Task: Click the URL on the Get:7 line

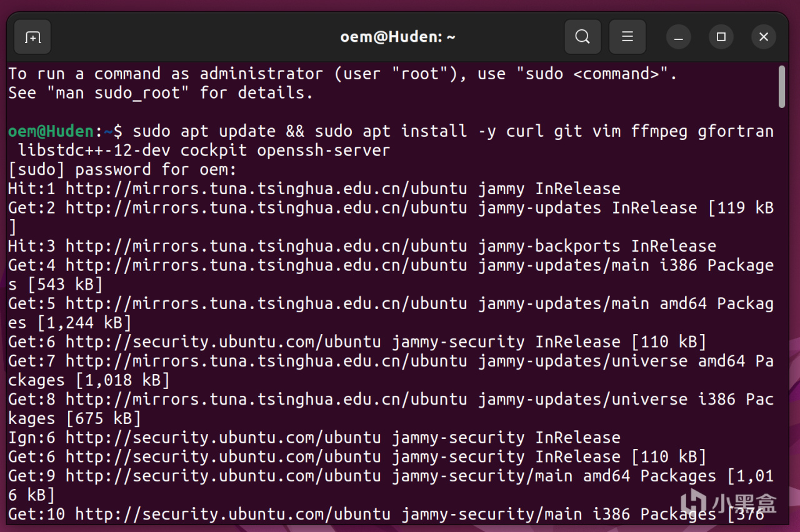Action: [x=266, y=361]
